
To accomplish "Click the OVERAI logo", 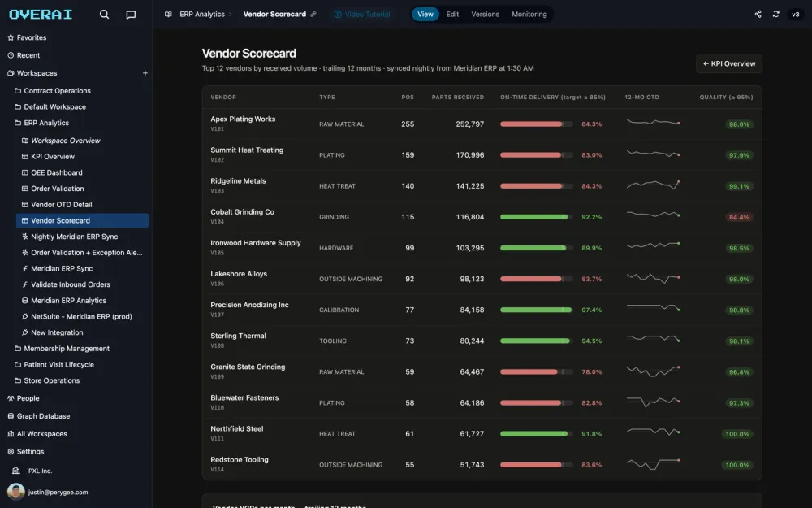I will (41, 15).
